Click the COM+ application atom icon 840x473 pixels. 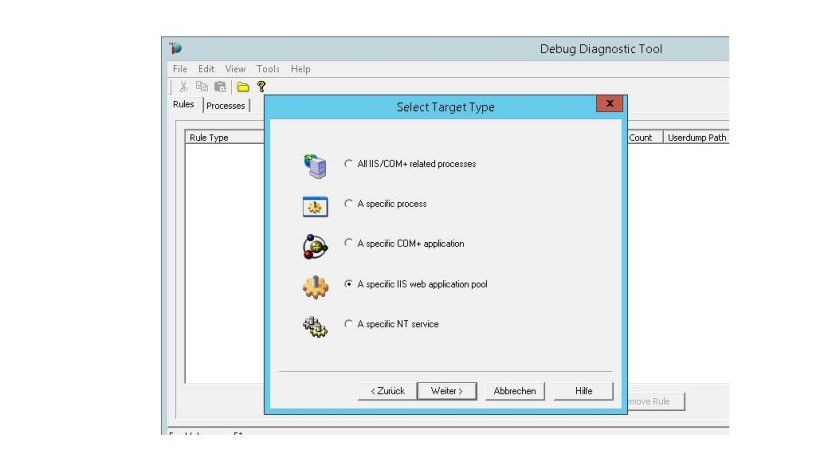coord(315,246)
